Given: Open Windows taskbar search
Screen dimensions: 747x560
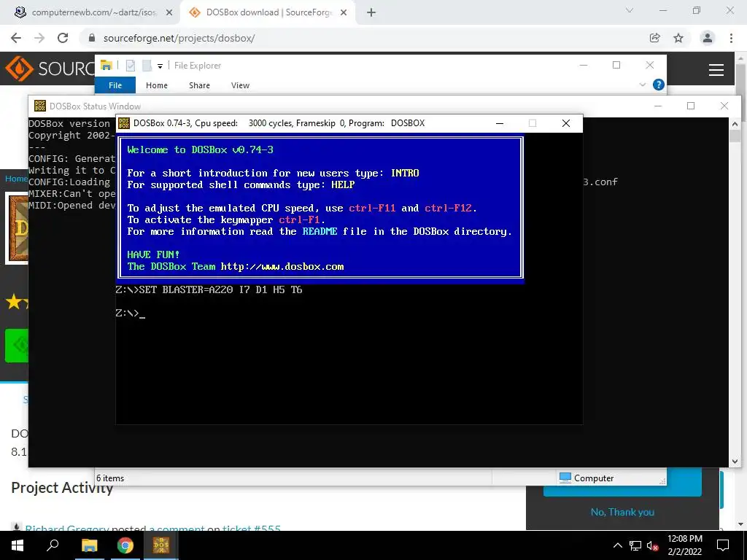Looking at the screenshot, I should pyautogui.click(x=53, y=545).
